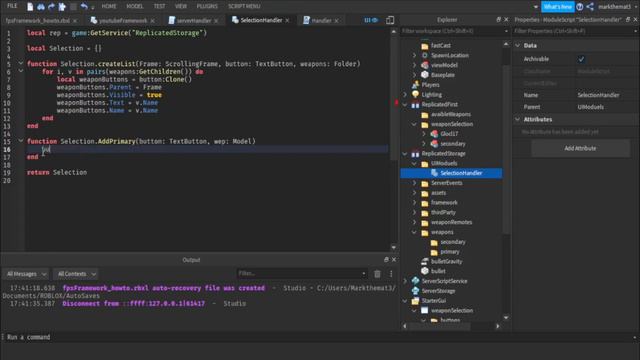Undock the Output panel with the float icon

pyautogui.click(x=386, y=260)
